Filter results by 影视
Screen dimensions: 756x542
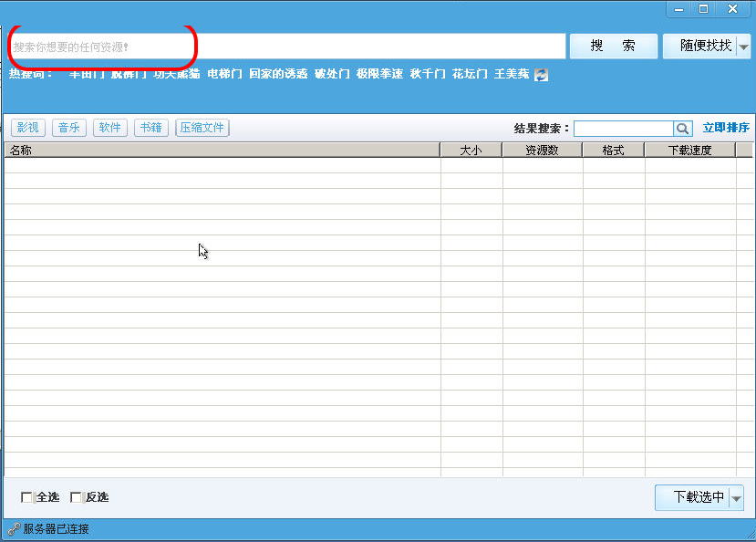pyautogui.click(x=27, y=128)
